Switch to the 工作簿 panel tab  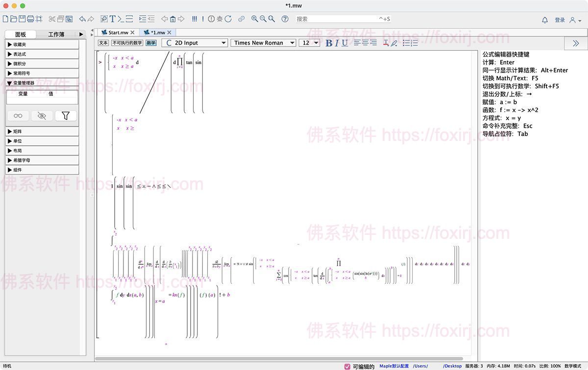(56, 34)
